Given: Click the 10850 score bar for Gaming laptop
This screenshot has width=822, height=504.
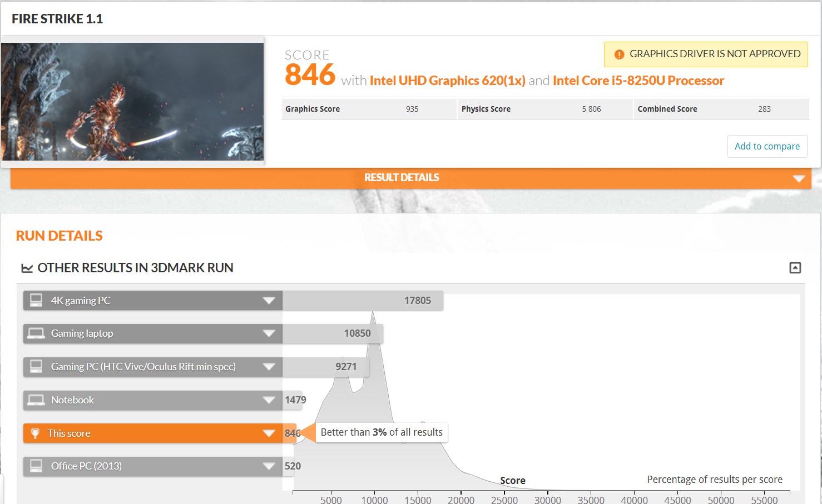Looking at the screenshot, I should [x=333, y=333].
